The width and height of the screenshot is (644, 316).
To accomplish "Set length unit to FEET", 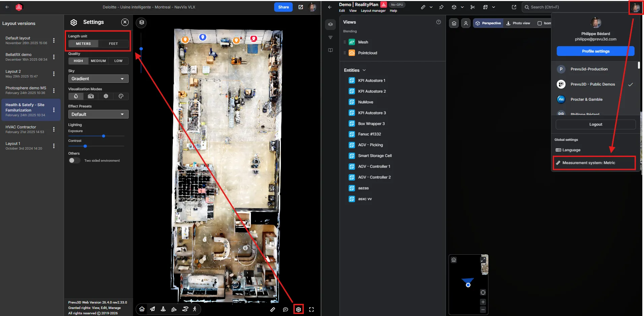I will [x=114, y=44].
